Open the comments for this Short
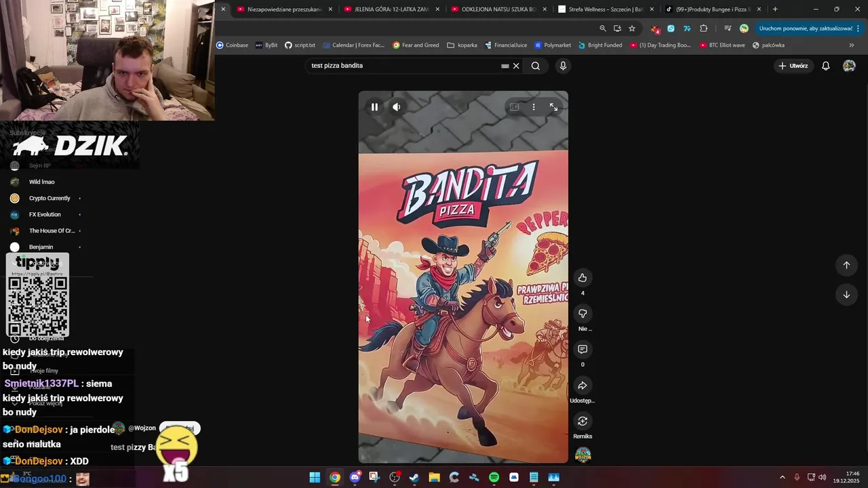This screenshot has height=488, width=868. point(583,350)
